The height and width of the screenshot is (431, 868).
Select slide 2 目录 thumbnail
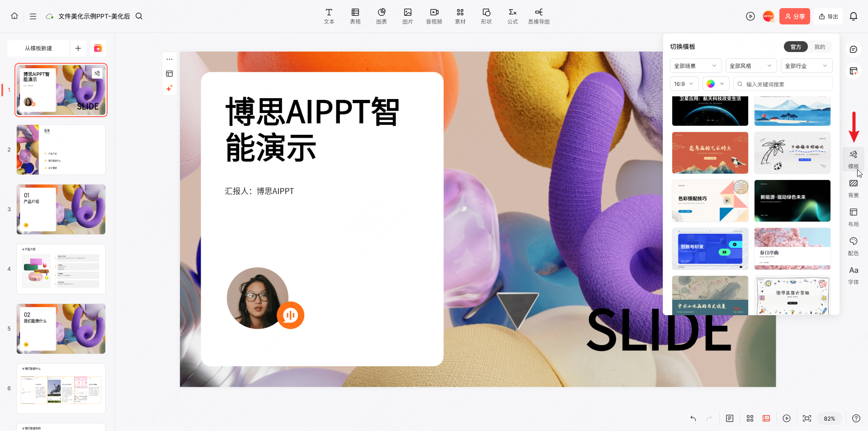pos(61,150)
